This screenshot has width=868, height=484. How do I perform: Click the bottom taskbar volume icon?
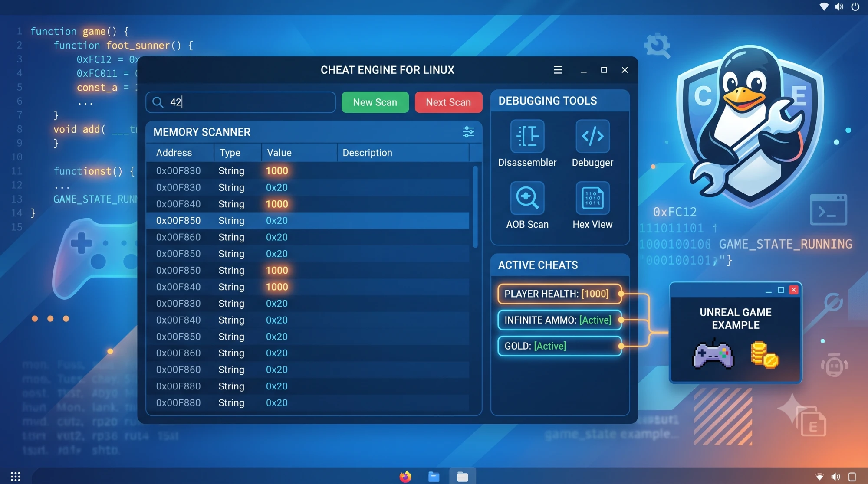pos(835,477)
